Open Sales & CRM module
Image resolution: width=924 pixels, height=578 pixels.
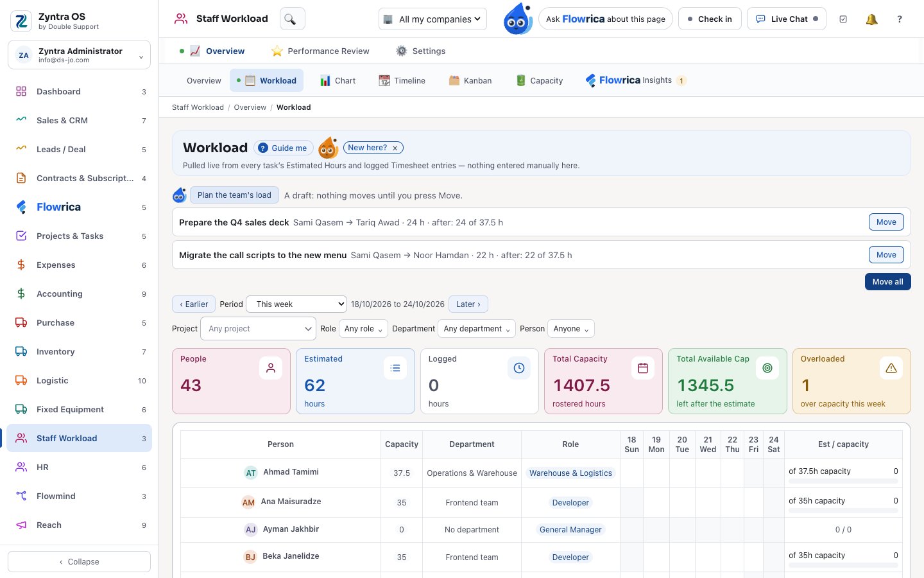tap(80, 121)
